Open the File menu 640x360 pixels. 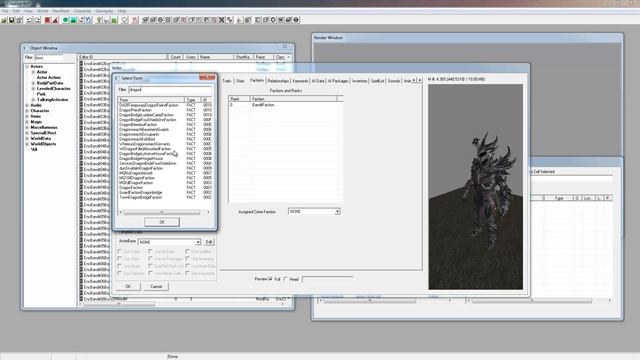5,11
